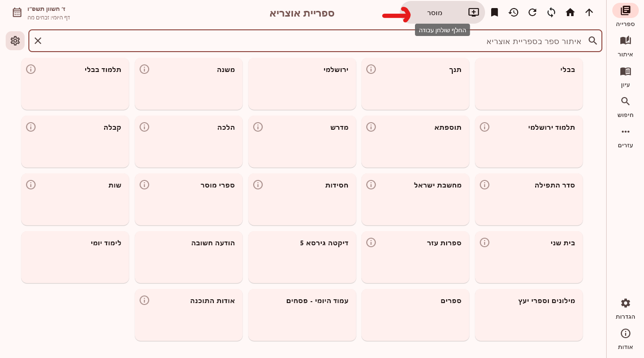Click the bookmarks icon in the top toolbar
This screenshot has height=358, width=644.
tap(494, 12)
